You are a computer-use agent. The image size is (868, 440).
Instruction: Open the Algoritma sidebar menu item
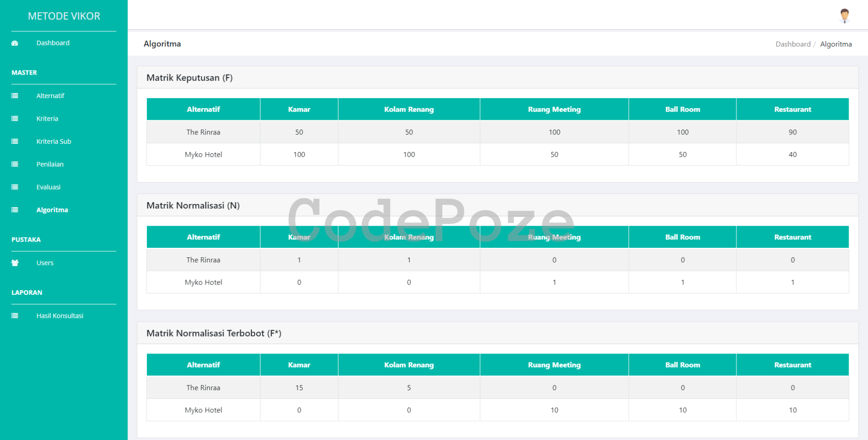(52, 210)
